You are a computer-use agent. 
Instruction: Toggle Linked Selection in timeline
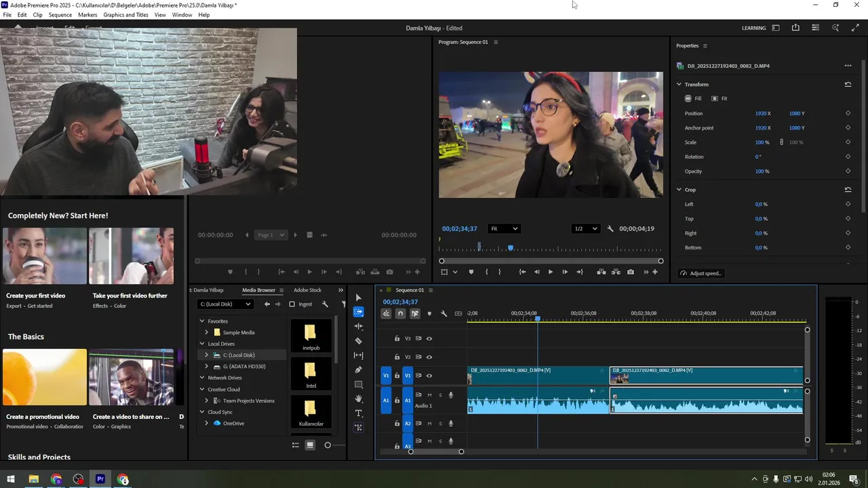[414, 313]
